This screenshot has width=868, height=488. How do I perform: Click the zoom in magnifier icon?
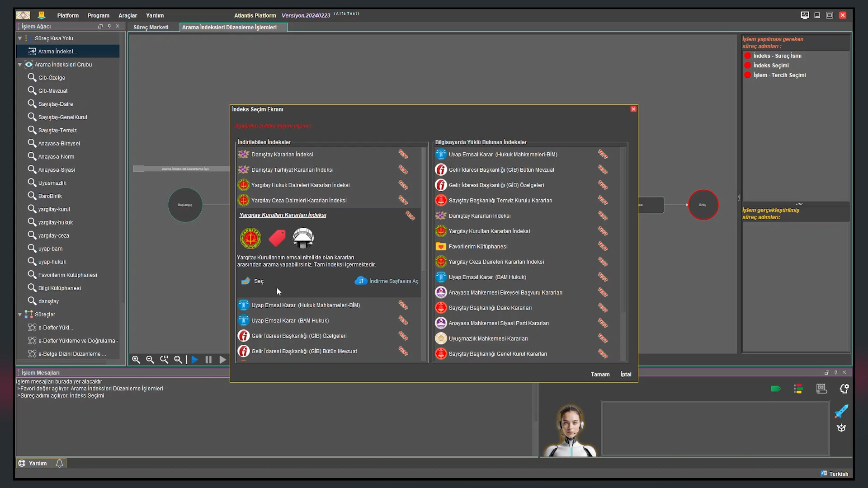[136, 360]
